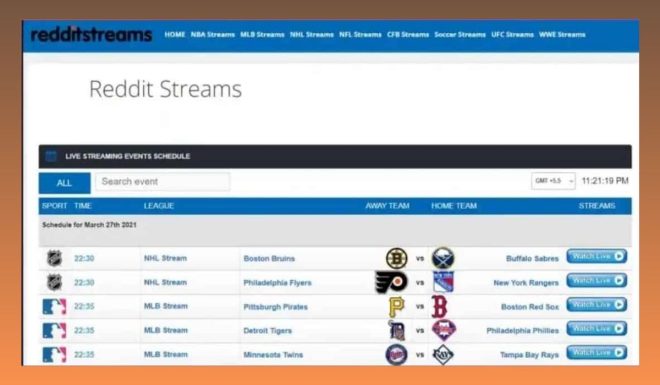This screenshot has width=660, height=385.
Task: Click the Philadelphia Flyers logo icon
Action: click(x=391, y=282)
